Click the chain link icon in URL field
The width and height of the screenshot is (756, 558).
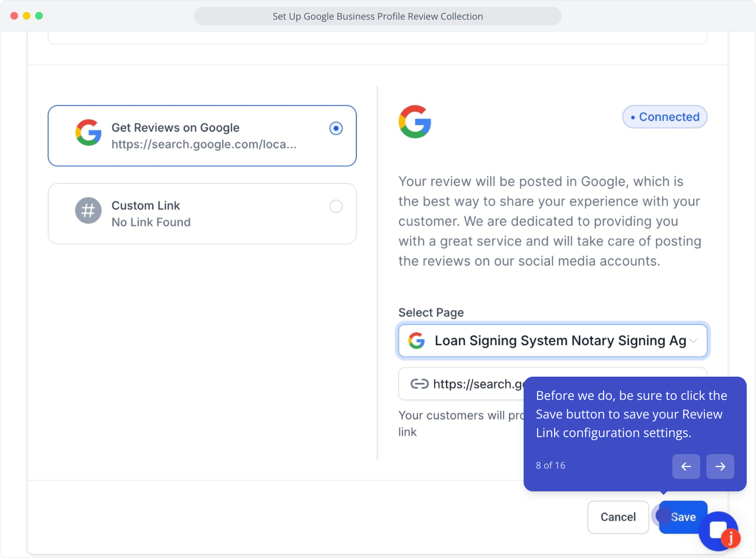[419, 384]
